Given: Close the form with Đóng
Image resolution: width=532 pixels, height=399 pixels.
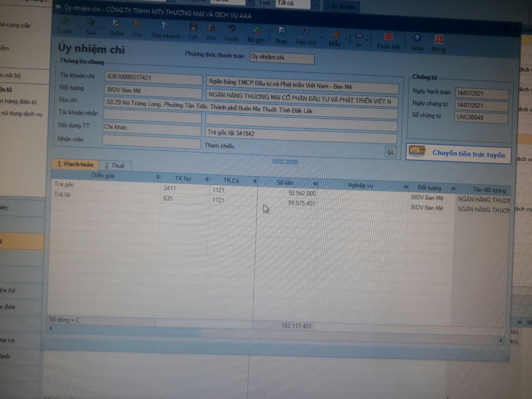Looking at the screenshot, I should [438, 44].
